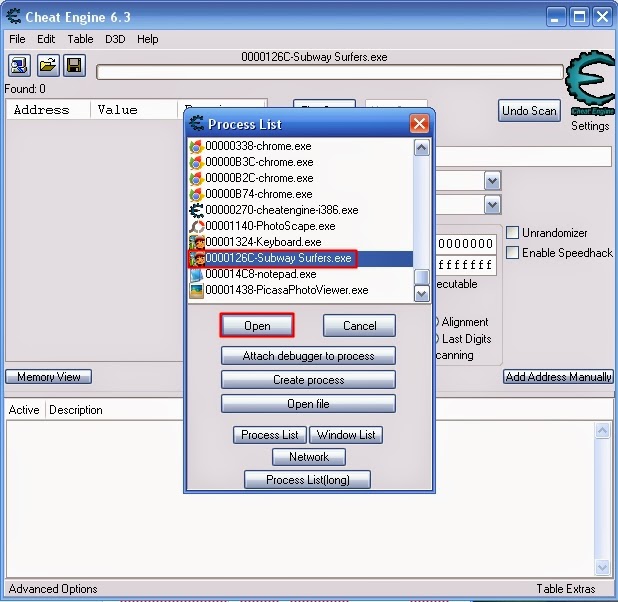The width and height of the screenshot is (618, 602).
Task: Click the scan progress bar
Action: coord(330,72)
